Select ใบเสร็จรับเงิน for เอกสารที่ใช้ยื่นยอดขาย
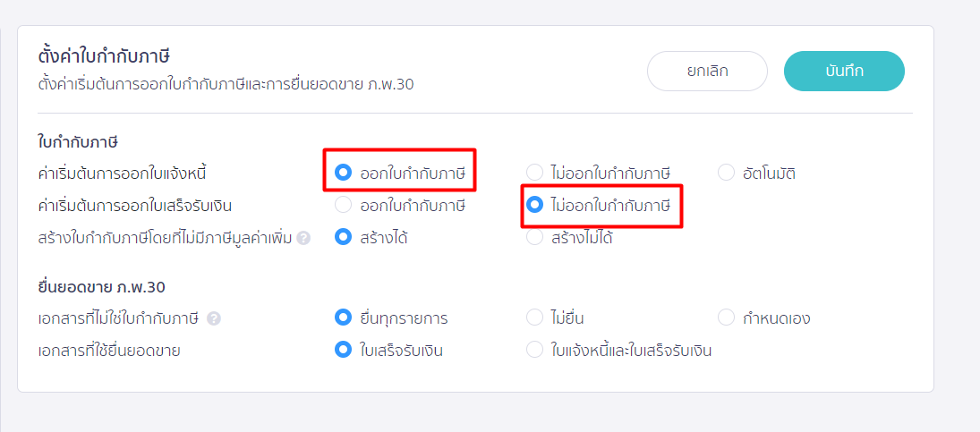980x432 pixels. click(x=343, y=350)
